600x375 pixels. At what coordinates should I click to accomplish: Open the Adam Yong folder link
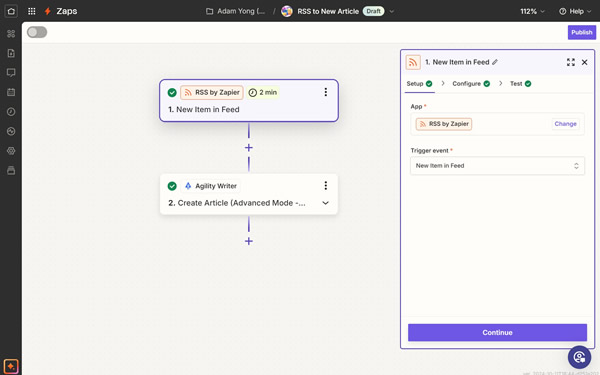[x=241, y=11]
